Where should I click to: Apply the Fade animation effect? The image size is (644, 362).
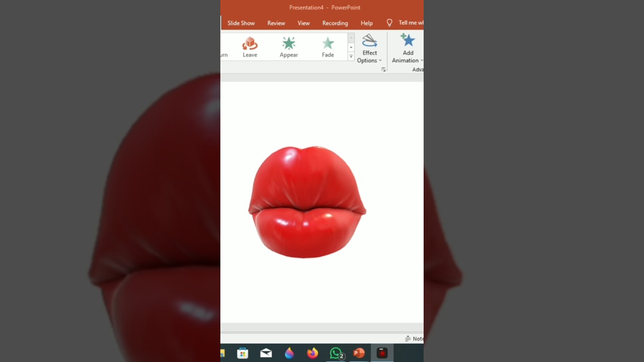[328, 47]
